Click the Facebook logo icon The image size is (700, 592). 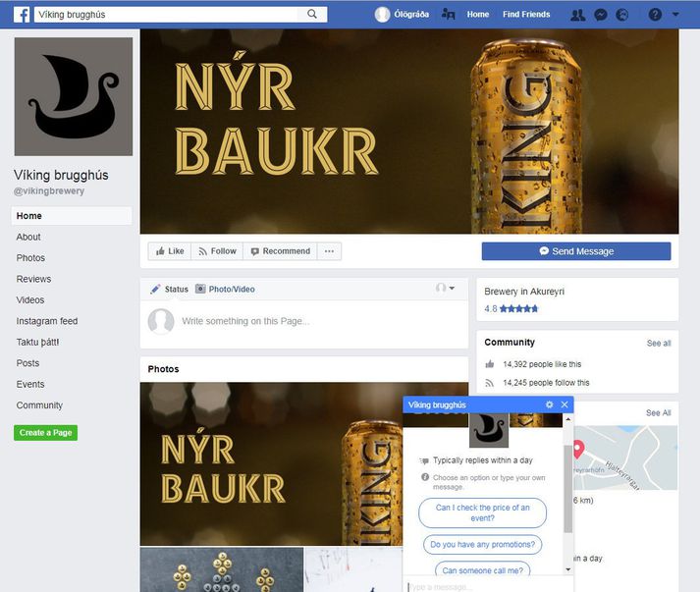tap(22, 15)
